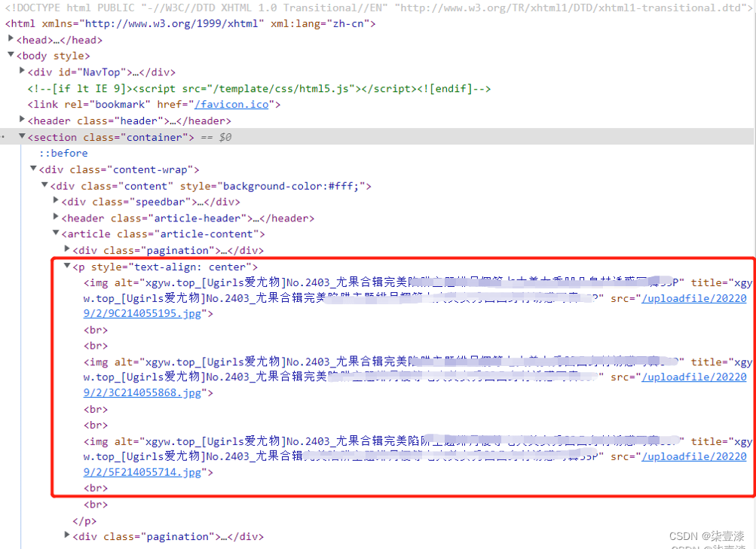Collapse the content-wrap div arrow
Image resolution: width=756 pixels, height=549 pixels.
click(x=33, y=169)
